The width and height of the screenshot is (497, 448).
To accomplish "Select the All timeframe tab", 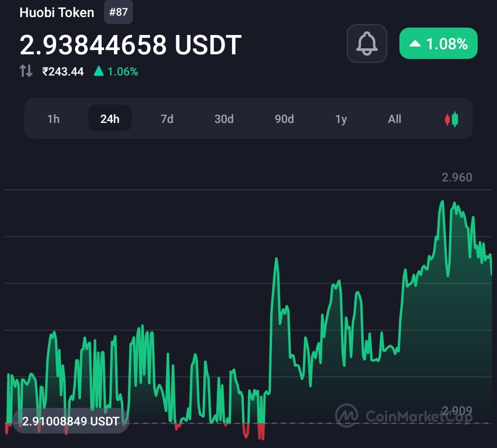I will click(394, 119).
